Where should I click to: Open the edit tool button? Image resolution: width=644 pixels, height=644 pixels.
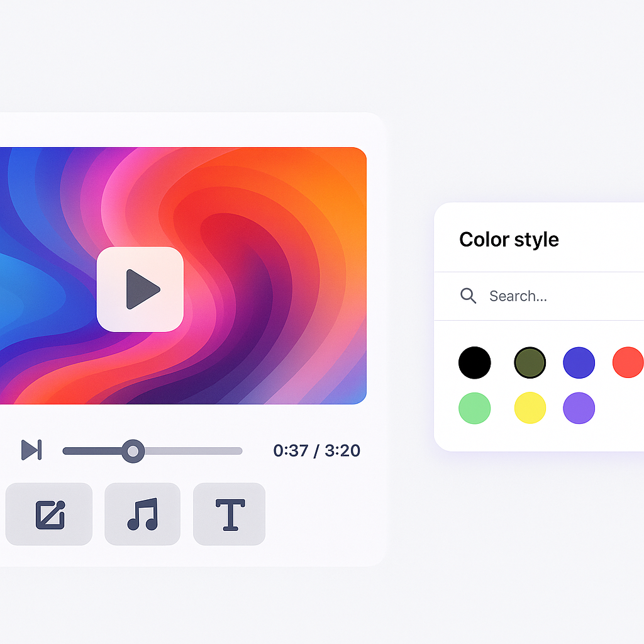(50, 514)
